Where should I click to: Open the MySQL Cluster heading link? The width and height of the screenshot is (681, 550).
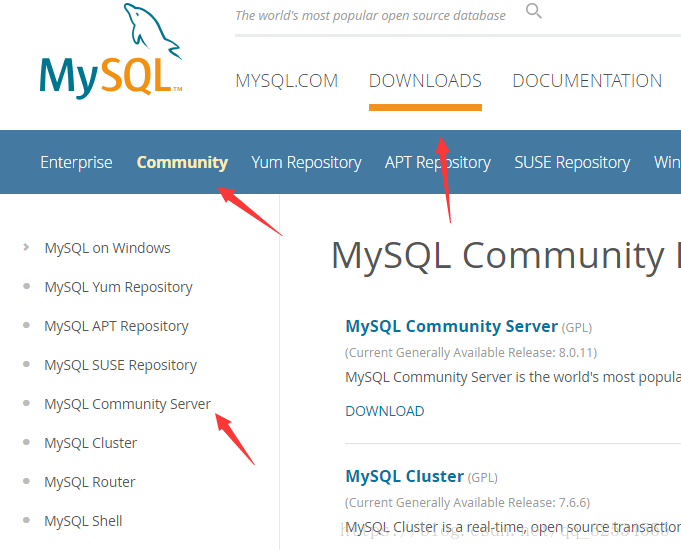(x=404, y=476)
